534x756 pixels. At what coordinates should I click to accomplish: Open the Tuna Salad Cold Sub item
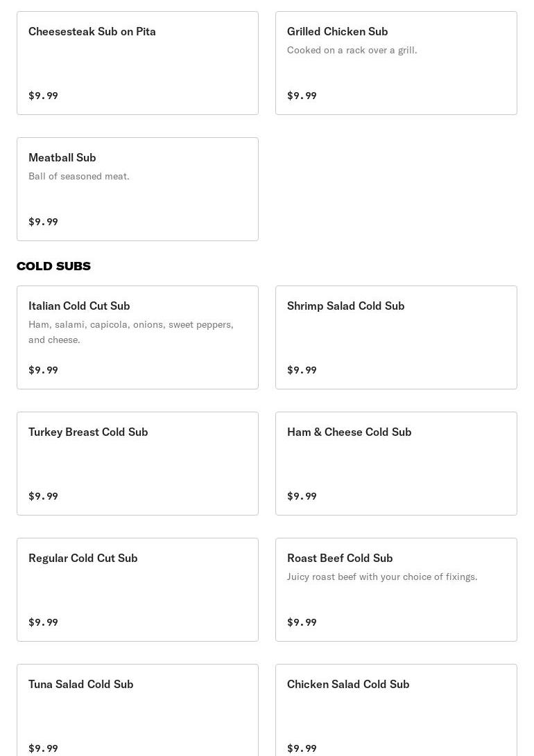(x=81, y=685)
